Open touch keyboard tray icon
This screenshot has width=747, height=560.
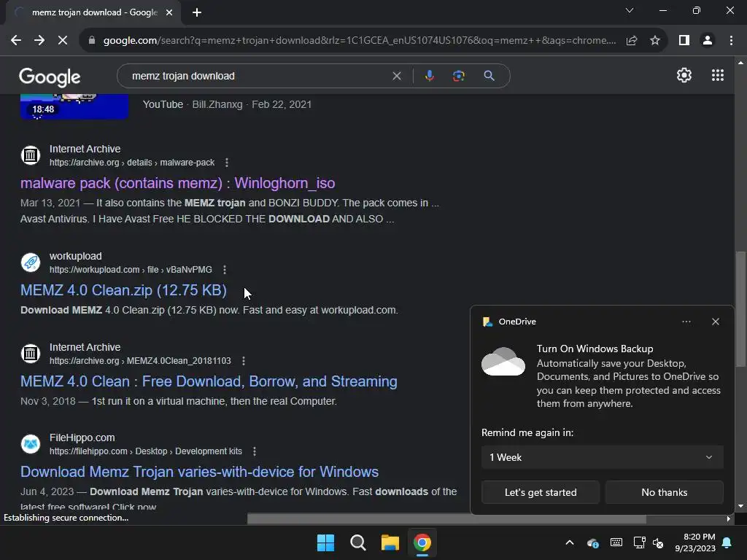pyautogui.click(x=616, y=542)
